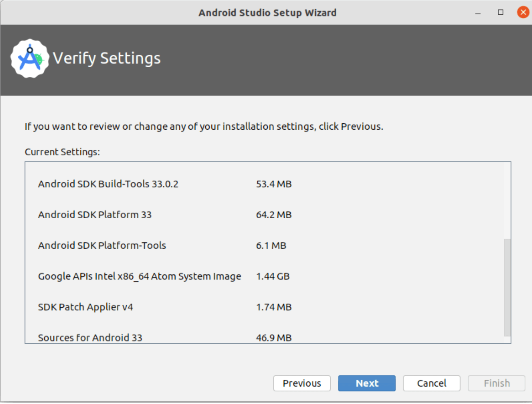Click the Android Studio Setup Wizard title bar
This screenshot has width=532, height=404.
coord(267,13)
